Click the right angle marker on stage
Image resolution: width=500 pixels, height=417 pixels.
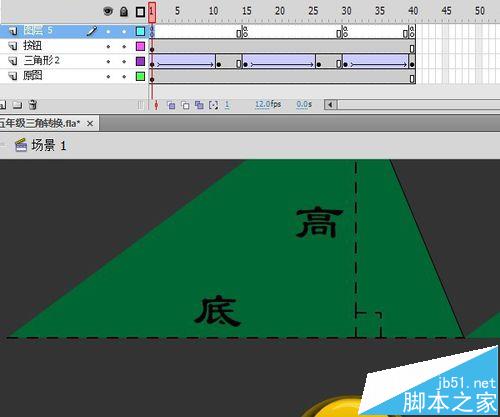point(369,325)
